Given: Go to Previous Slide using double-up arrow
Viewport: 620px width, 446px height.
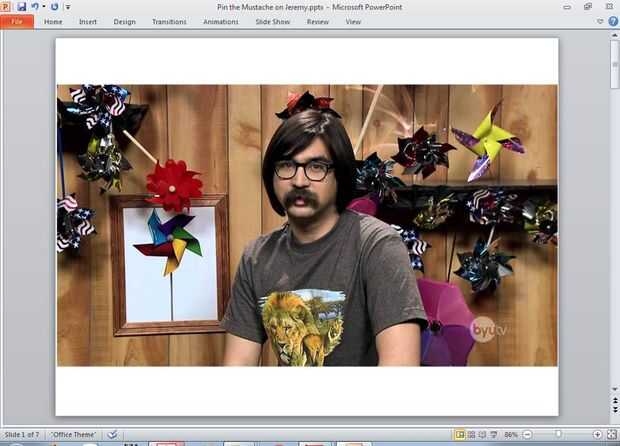Looking at the screenshot, I should point(615,401).
